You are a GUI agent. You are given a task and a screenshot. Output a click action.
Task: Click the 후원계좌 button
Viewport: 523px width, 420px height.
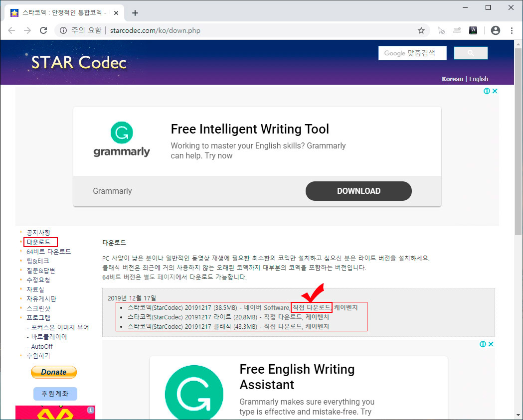(x=55, y=393)
